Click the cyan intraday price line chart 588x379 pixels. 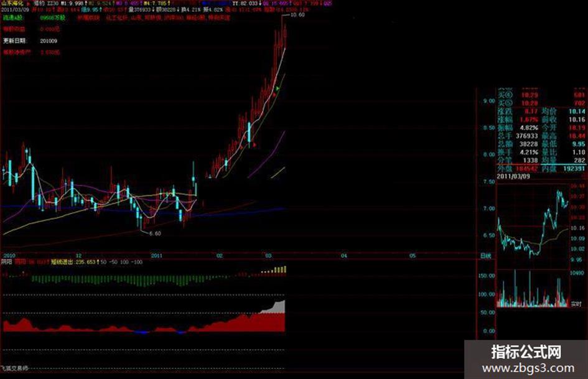pos(533,225)
